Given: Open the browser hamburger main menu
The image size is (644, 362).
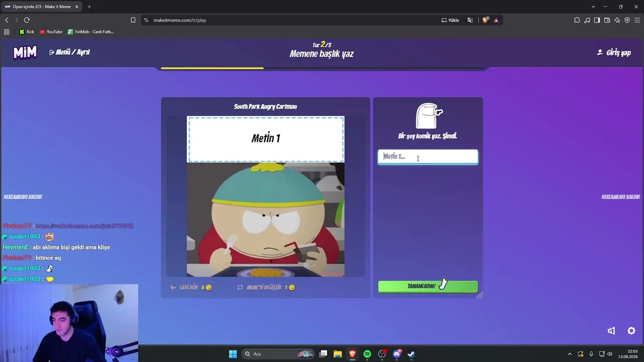Looking at the screenshot, I should tap(637, 20).
